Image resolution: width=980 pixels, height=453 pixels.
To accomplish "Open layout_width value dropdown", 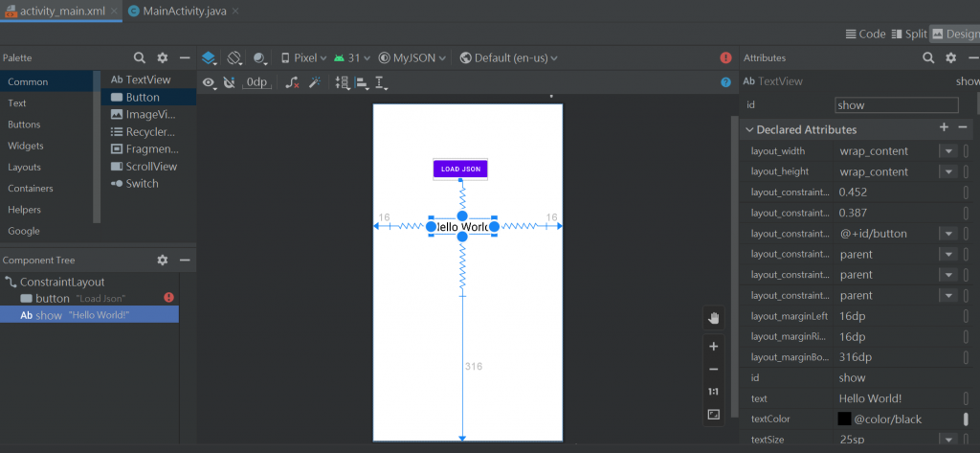I will click(x=948, y=151).
